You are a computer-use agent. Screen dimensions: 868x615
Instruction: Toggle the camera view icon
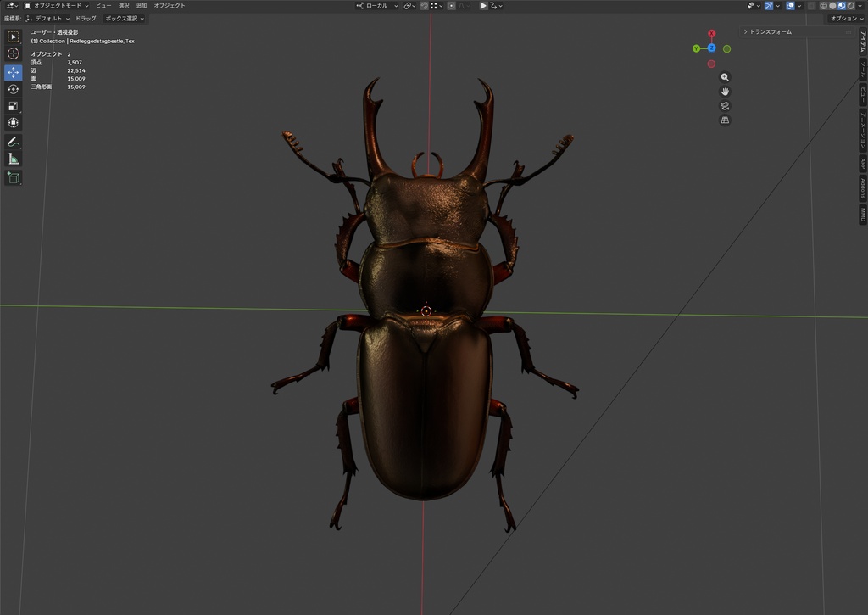(725, 106)
